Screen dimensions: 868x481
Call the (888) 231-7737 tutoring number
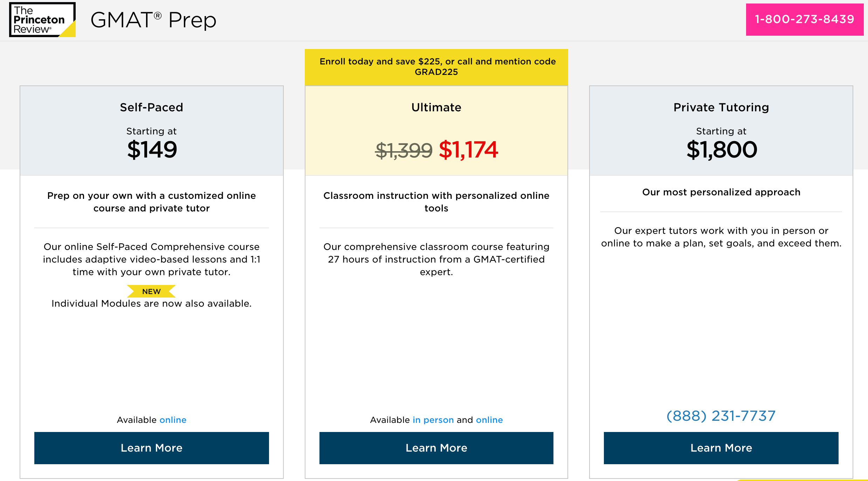click(x=721, y=416)
